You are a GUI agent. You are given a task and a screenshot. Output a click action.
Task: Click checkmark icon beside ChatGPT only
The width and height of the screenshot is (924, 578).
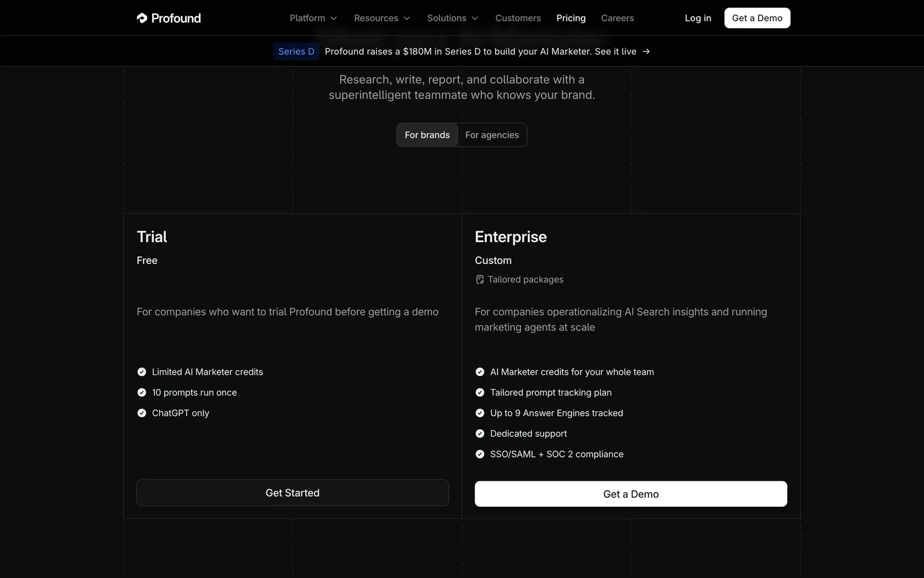click(142, 413)
